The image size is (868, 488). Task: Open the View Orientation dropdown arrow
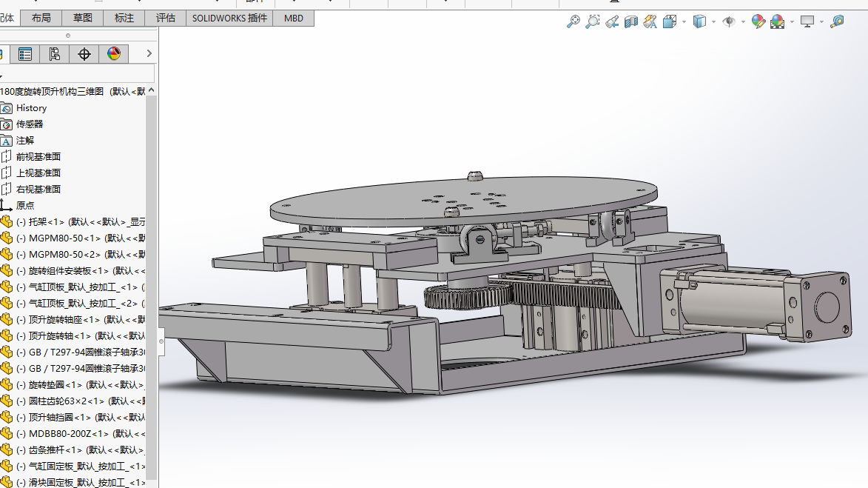coord(684,22)
